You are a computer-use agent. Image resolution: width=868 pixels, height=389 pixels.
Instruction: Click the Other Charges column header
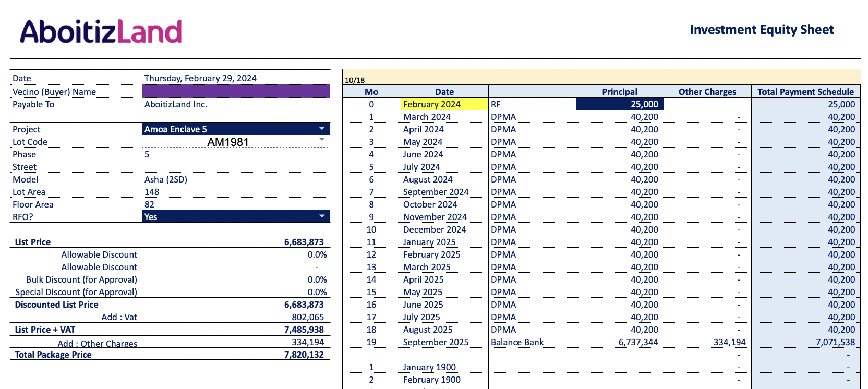(707, 92)
